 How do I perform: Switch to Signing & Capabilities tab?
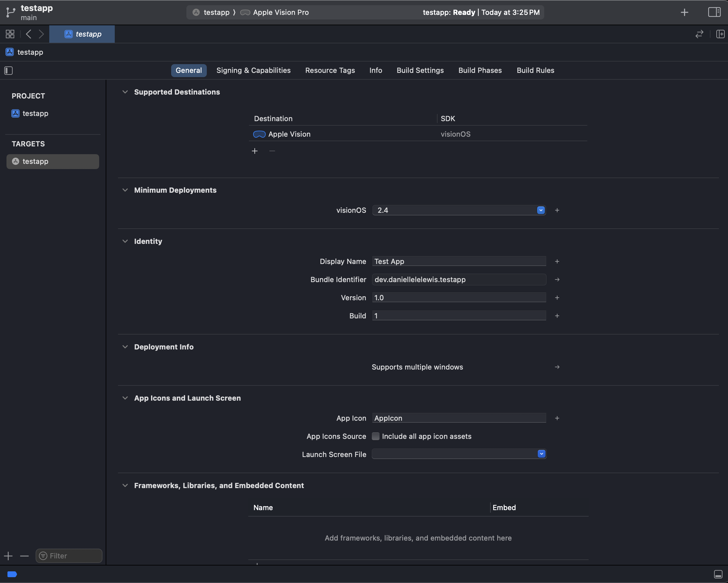(x=253, y=71)
